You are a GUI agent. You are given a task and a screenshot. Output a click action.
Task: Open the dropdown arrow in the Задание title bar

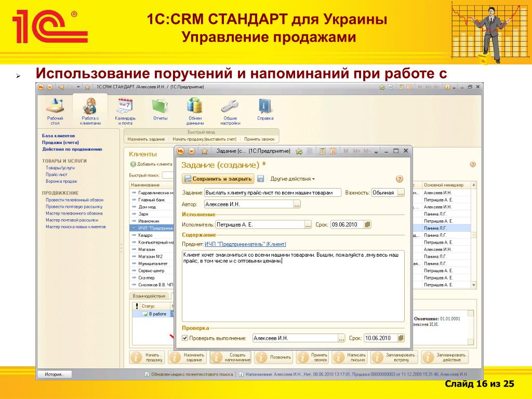point(192,151)
